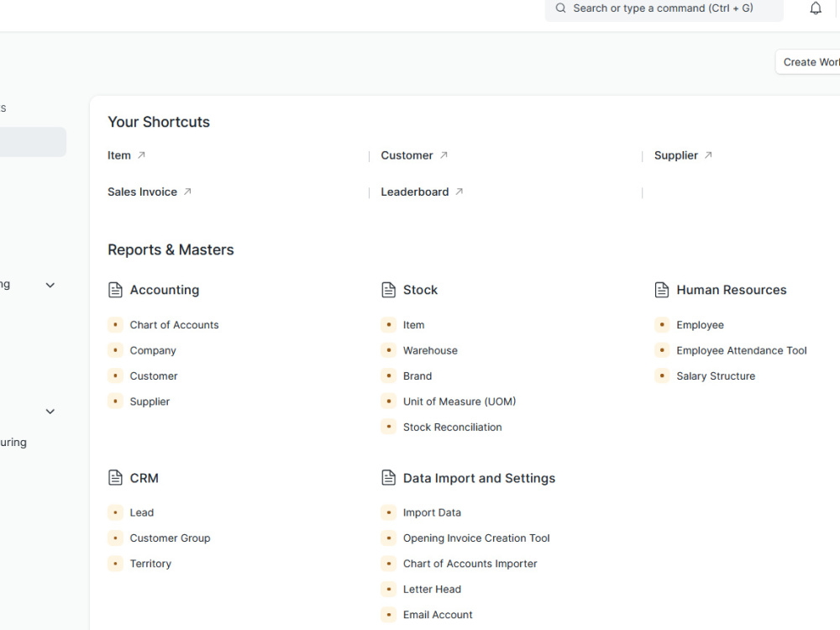Image resolution: width=840 pixels, height=630 pixels.
Task: Open Employee Attendance Tool
Action: (x=742, y=350)
